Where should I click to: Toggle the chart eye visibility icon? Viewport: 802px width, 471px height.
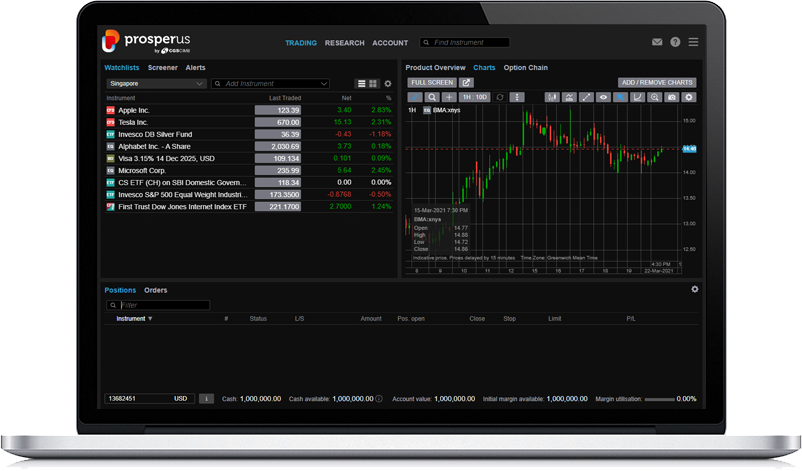(603, 97)
